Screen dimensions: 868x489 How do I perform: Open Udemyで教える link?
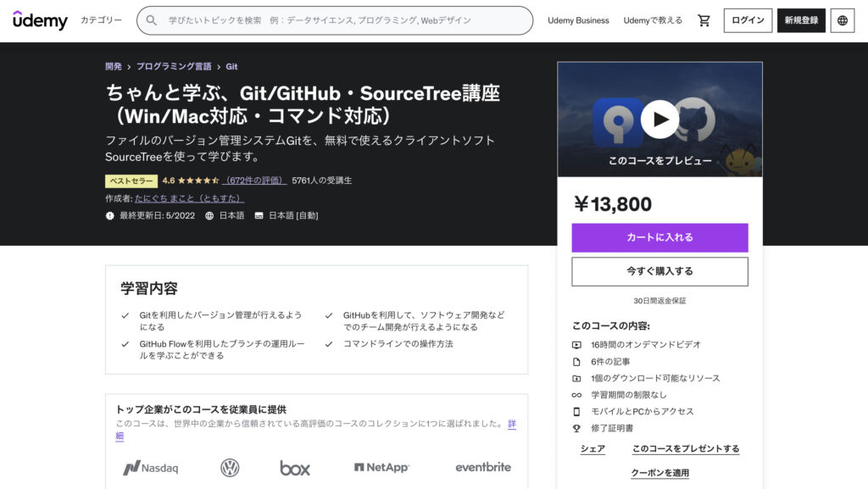653,20
